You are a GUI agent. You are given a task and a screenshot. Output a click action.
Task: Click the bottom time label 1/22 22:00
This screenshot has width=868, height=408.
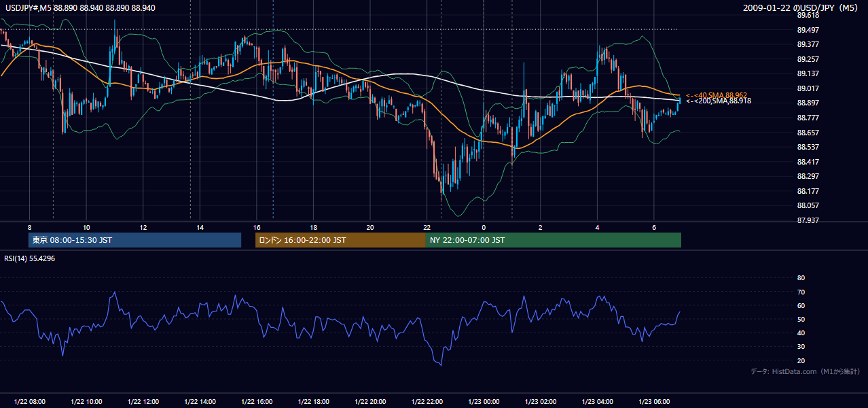coord(427,402)
